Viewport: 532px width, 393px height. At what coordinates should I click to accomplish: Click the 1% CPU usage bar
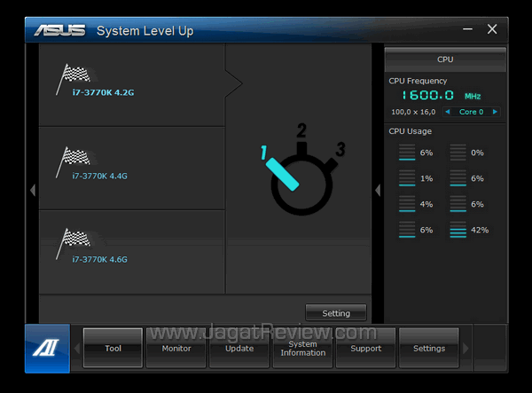407,178
